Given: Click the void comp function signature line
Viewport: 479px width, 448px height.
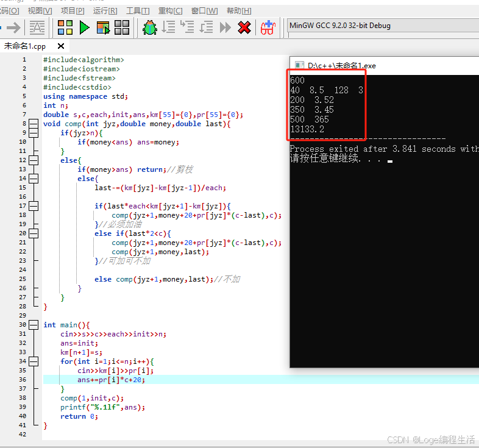Looking at the screenshot, I should pos(137,124).
